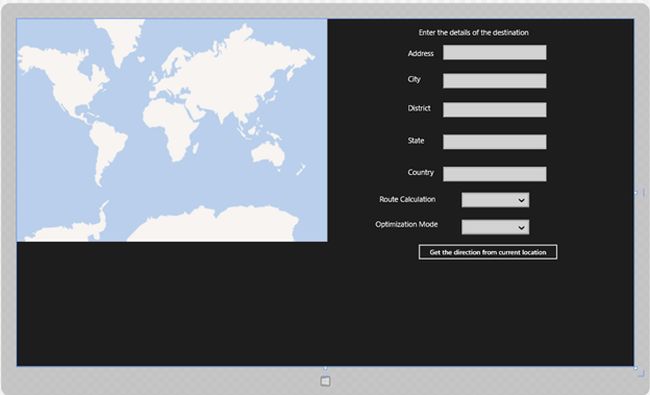The width and height of the screenshot is (650, 395).
Task: Click the State input field
Action: pyautogui.click(x=495, y=142)
